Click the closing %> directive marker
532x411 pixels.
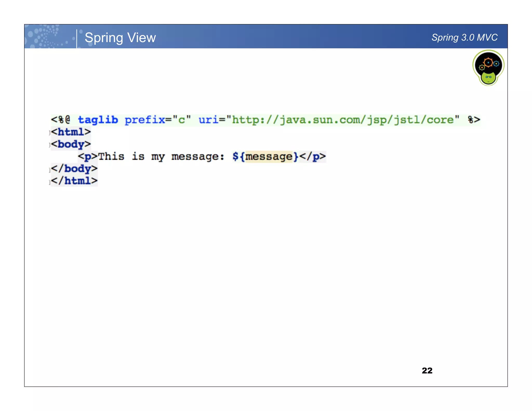tap(474, 120)
